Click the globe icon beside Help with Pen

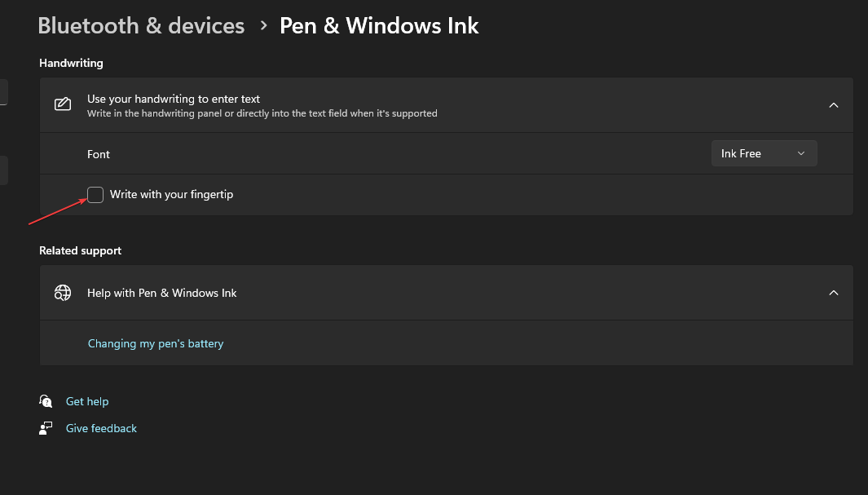coord(63,293)
